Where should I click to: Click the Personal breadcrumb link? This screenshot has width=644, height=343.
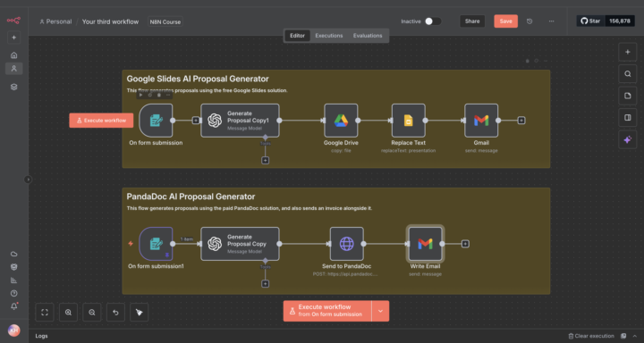55,21
